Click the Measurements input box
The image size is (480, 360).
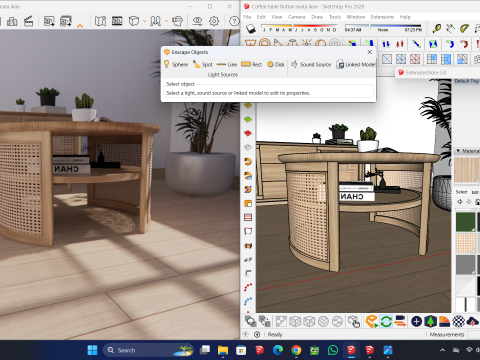(x=474, y=334)
